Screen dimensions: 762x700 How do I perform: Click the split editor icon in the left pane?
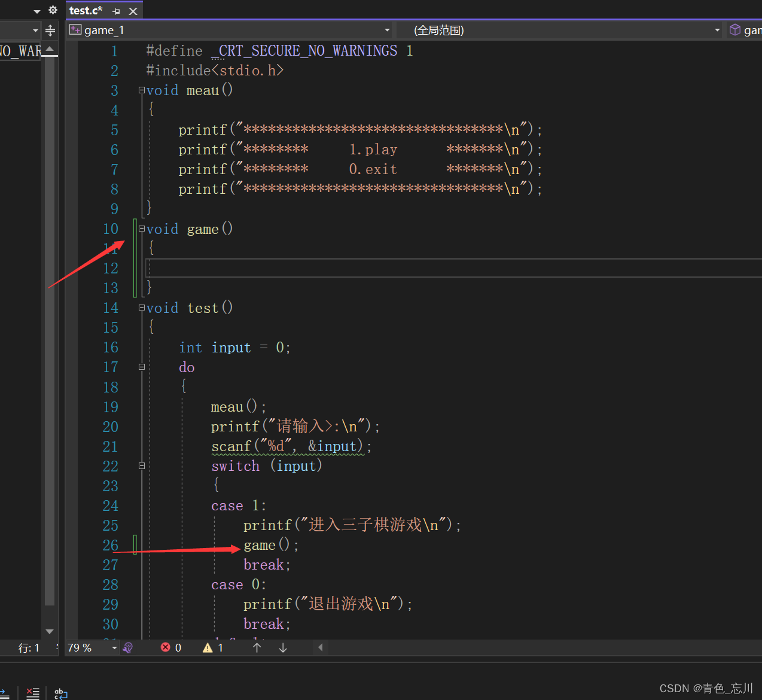click(x=50, y=31)
